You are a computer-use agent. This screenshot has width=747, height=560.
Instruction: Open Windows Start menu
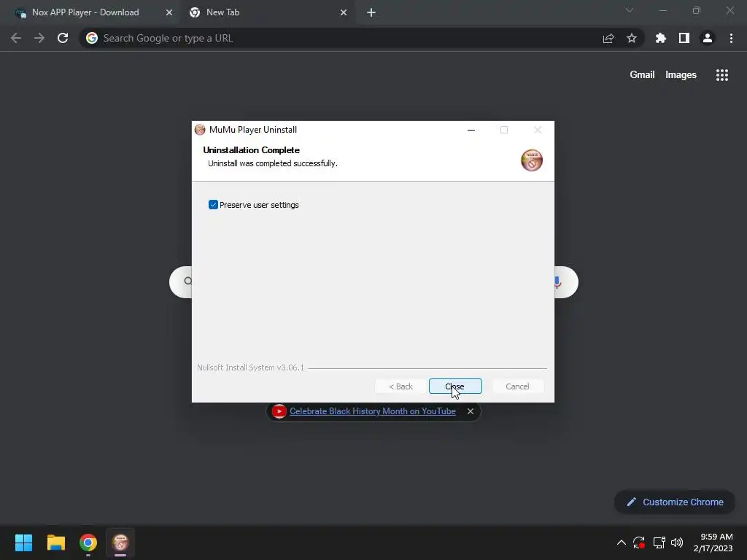point(23,542)
